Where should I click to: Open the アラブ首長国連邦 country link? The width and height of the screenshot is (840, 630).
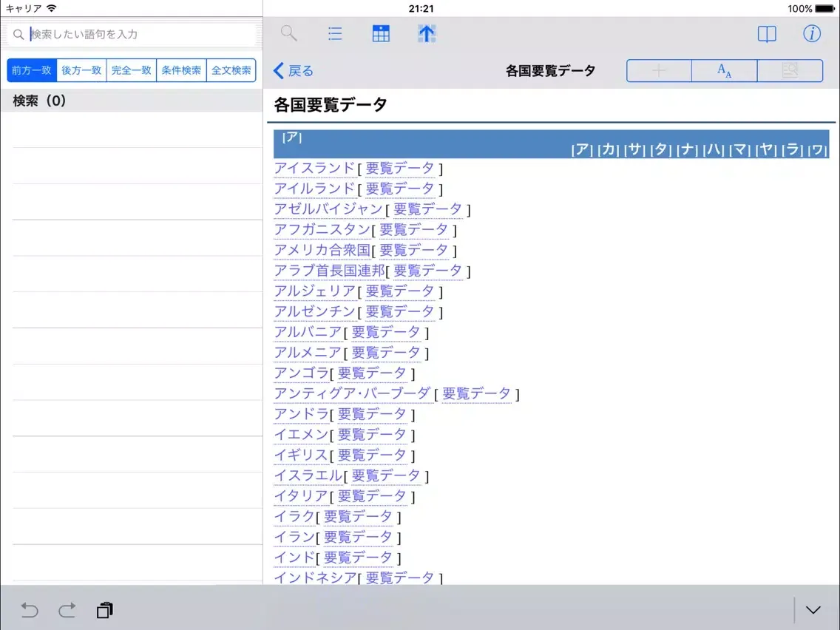329,271
